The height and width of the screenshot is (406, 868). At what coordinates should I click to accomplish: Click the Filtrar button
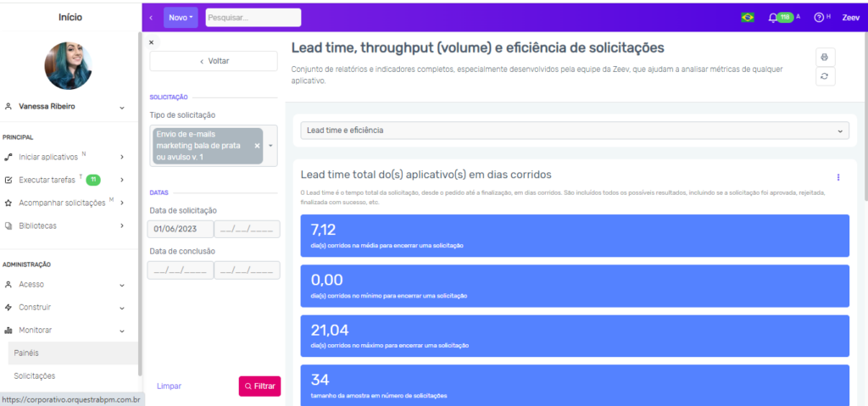259,386
